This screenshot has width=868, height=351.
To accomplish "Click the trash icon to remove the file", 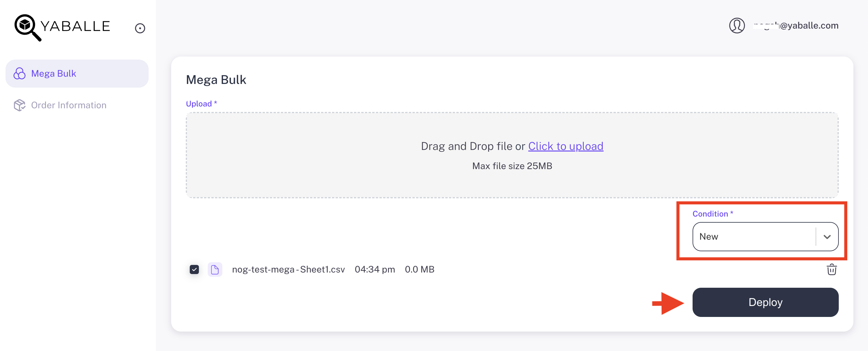I will click(x=832, y=269).
